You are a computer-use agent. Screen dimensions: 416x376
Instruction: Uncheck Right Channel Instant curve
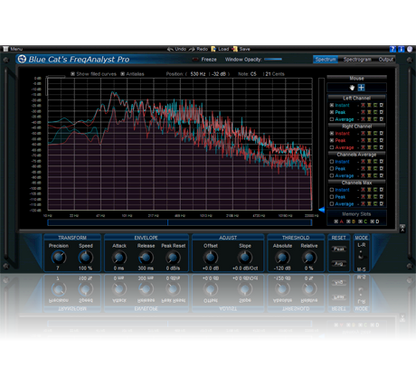[x=332, y=133]
